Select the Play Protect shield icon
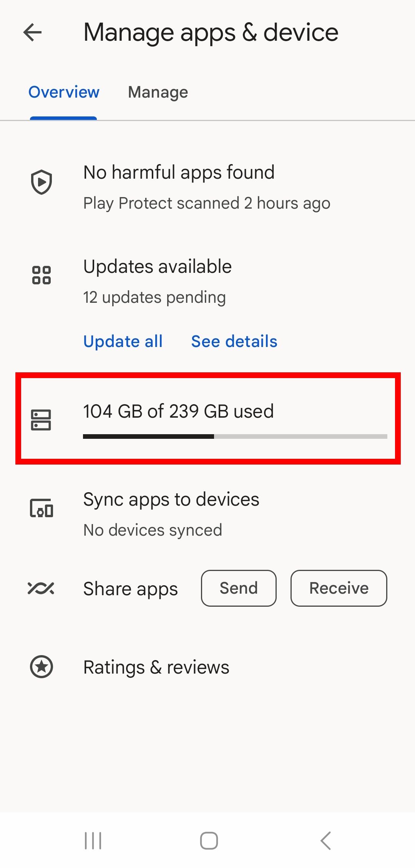Screen dimensions: 415x868 click(x=41, y=182)
